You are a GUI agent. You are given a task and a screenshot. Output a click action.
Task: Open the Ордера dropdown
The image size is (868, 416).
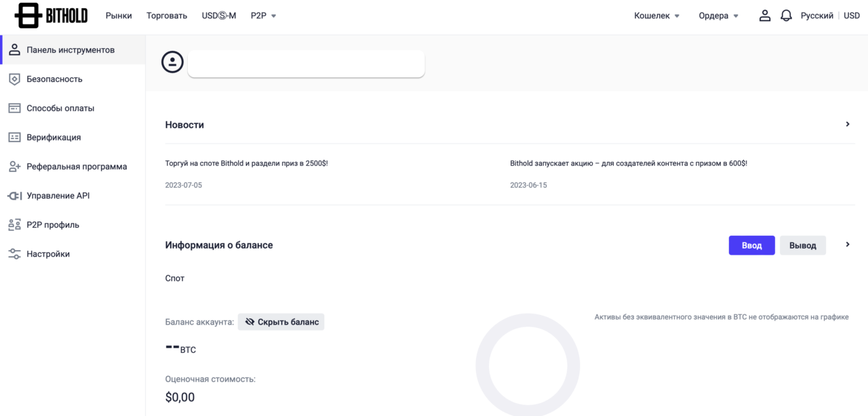pos(719,16)
